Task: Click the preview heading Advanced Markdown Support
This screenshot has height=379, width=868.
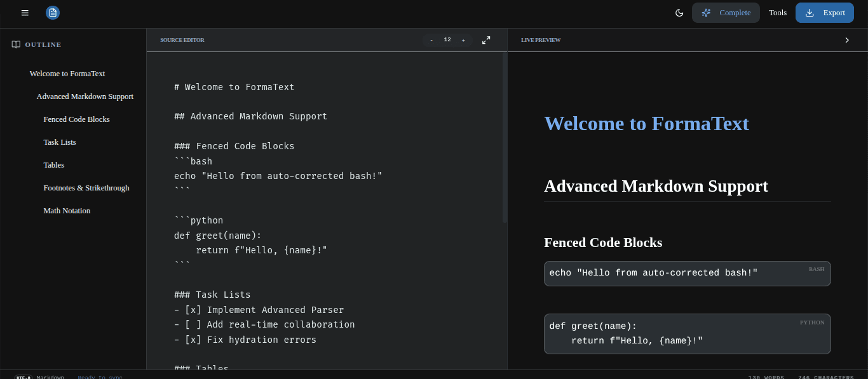Action: click(656, 186)
